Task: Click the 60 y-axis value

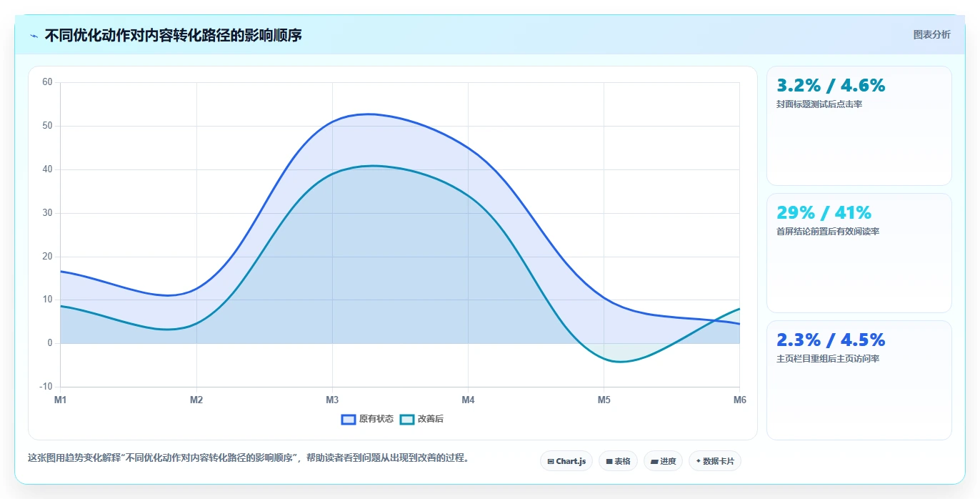Action: point(47,82)
